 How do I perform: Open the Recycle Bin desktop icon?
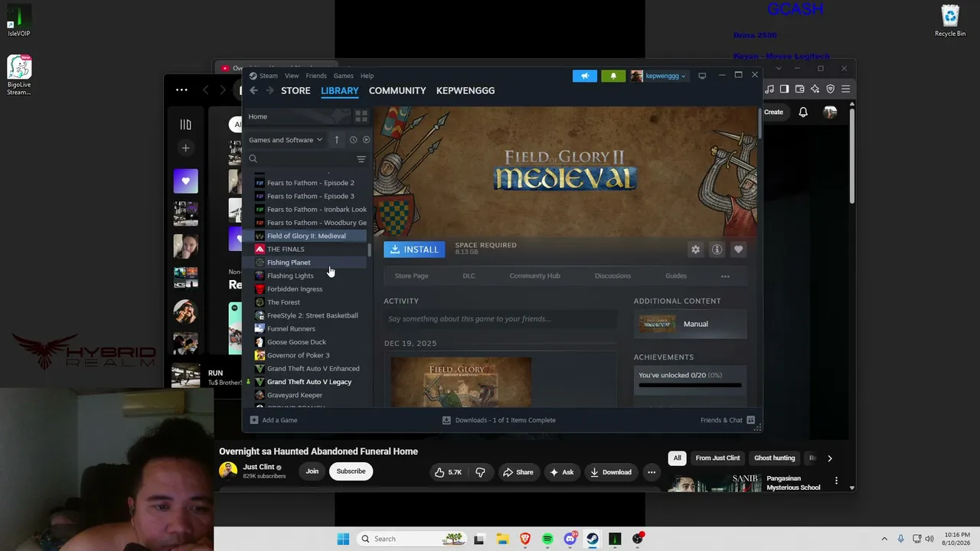(x=949, y=21)
